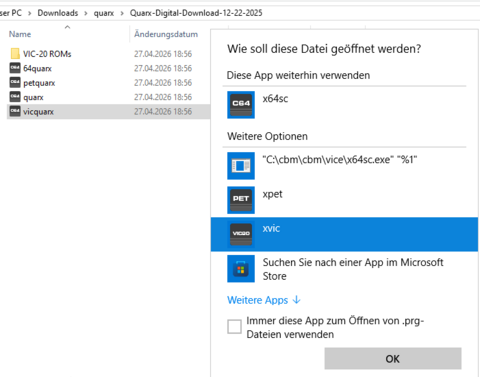Click the Microsoft Store icon
Viewport: 480px width, 377px height.
point(241,269)
